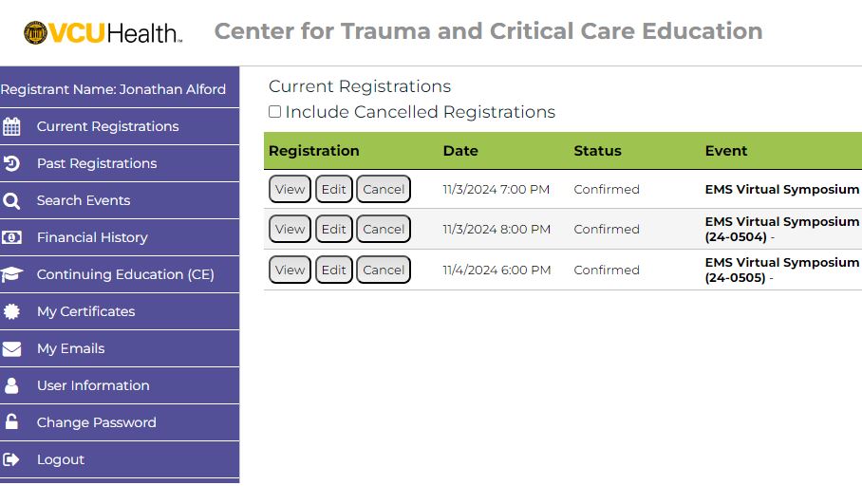Cancel the 11/4/2024 6:00 PM registration
This screenshot has height=504, width=862.
pyautogui.click(x=384, y=270)
